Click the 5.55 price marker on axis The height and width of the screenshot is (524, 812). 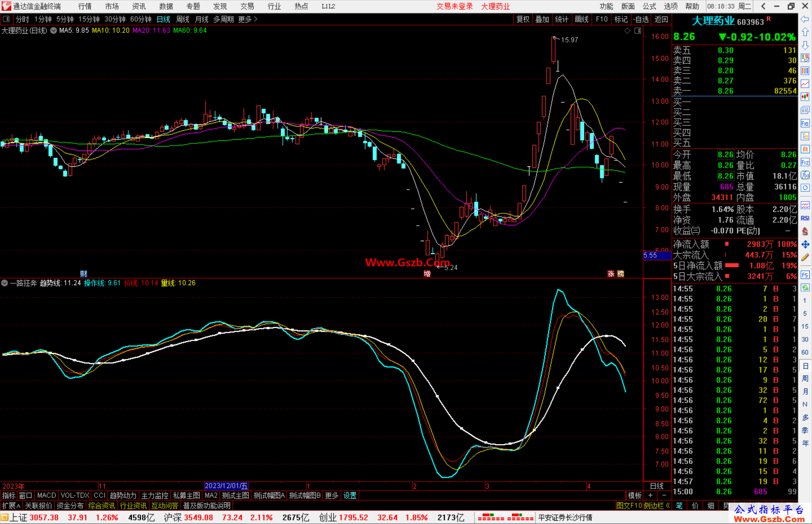657,255
